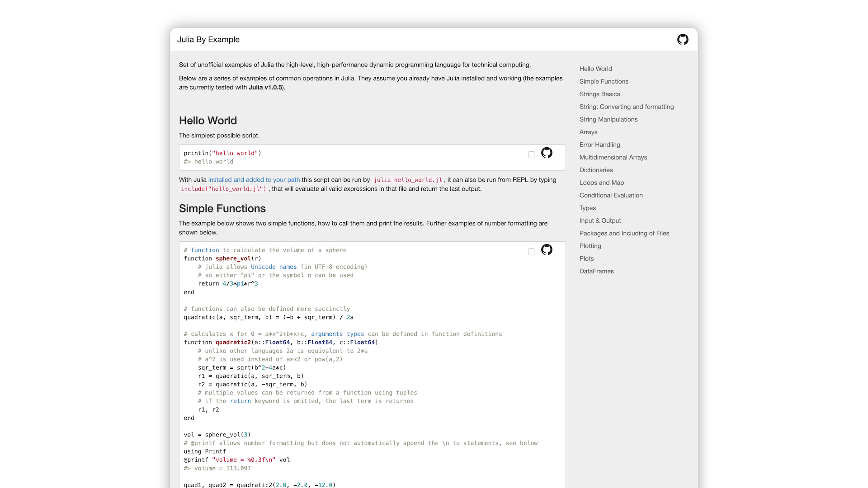Jump to Simple Functions in sidebar
Image resolution: width=868 pixels, height=488 pixels.
point(604,81)
